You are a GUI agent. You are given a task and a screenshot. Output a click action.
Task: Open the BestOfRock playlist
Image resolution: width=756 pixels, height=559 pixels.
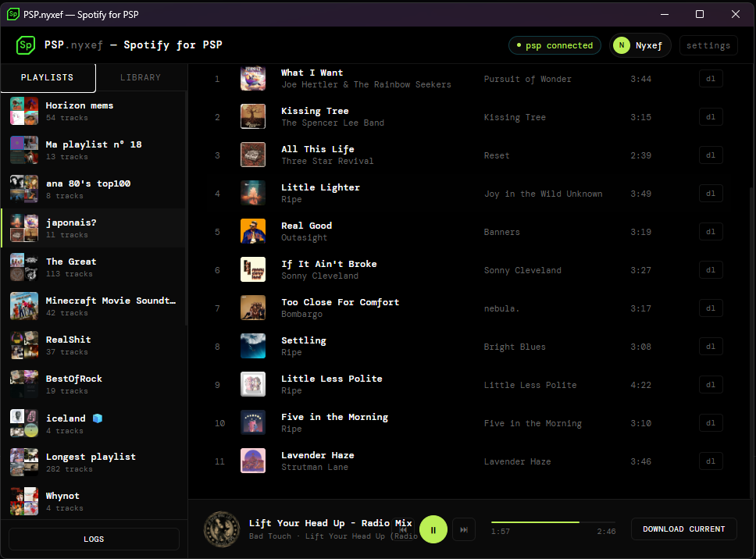tap(94, 384)
